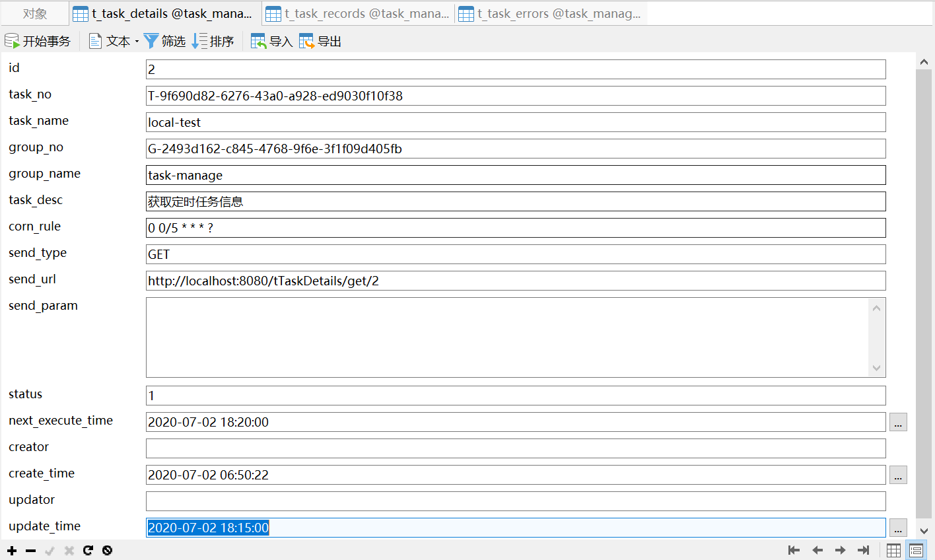The image size is (935, 560).
Task: Click the form's vertical scrollbar thumb
Action: point(924,294)
